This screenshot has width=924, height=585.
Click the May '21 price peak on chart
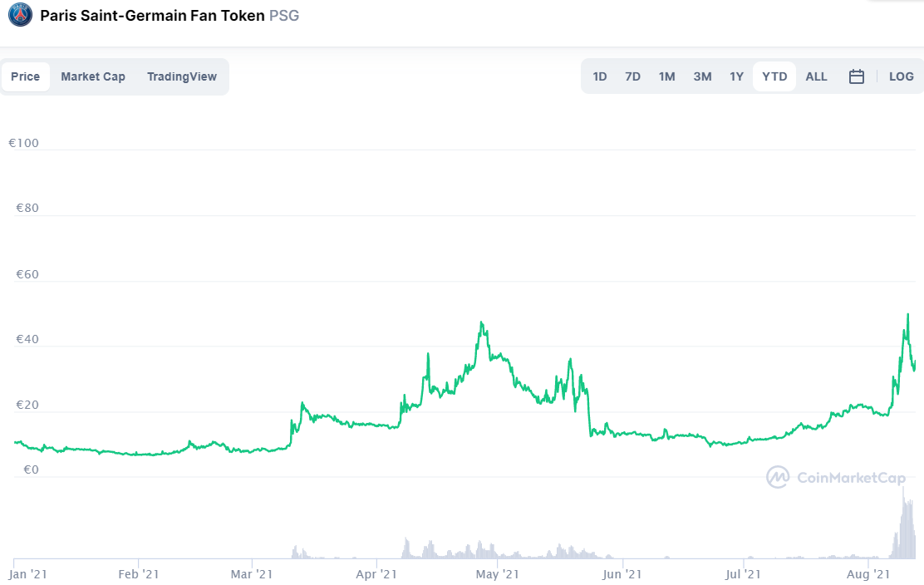click(481, 323)
